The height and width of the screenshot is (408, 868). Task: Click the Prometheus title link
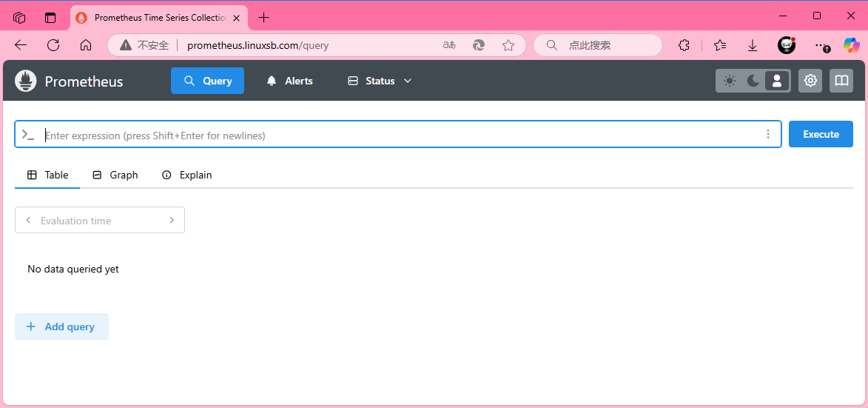(x=84, y=81)
